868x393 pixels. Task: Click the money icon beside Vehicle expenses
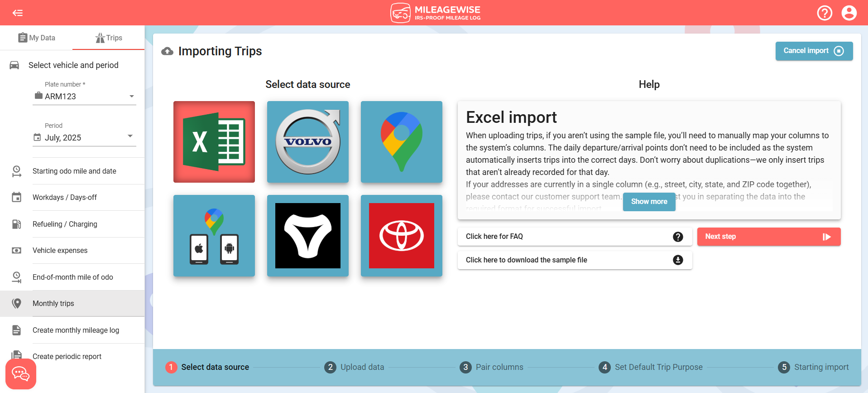(x=16, y=250)
